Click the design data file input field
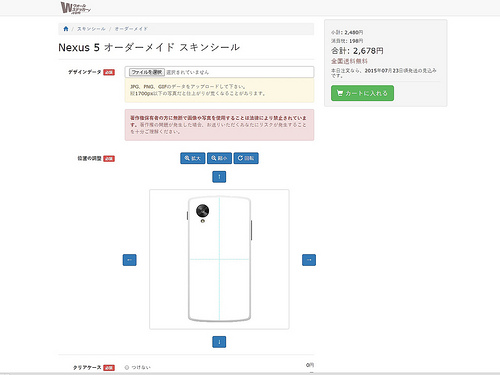Viewport: 500px width, 375px height. click(x=219, y=72)
